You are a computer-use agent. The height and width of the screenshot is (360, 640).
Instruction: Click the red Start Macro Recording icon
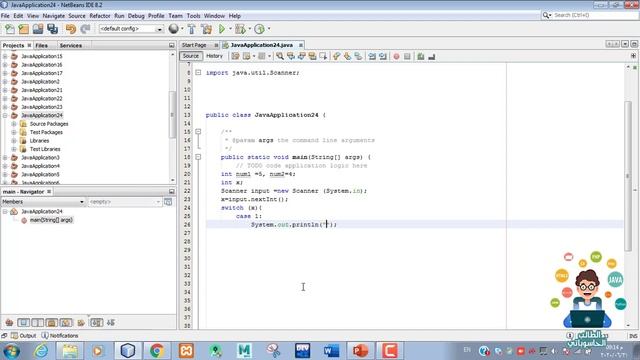[x=396, y=56]
